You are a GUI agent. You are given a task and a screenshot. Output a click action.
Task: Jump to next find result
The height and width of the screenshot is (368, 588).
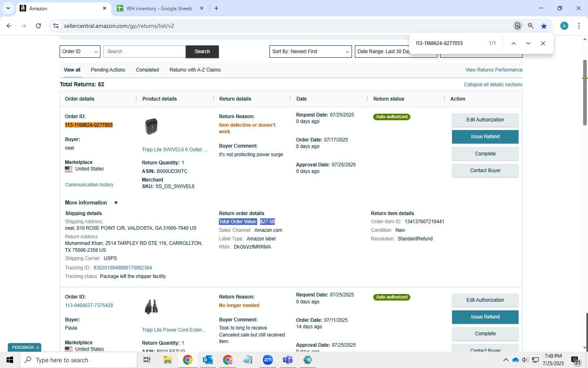point(528,43)
